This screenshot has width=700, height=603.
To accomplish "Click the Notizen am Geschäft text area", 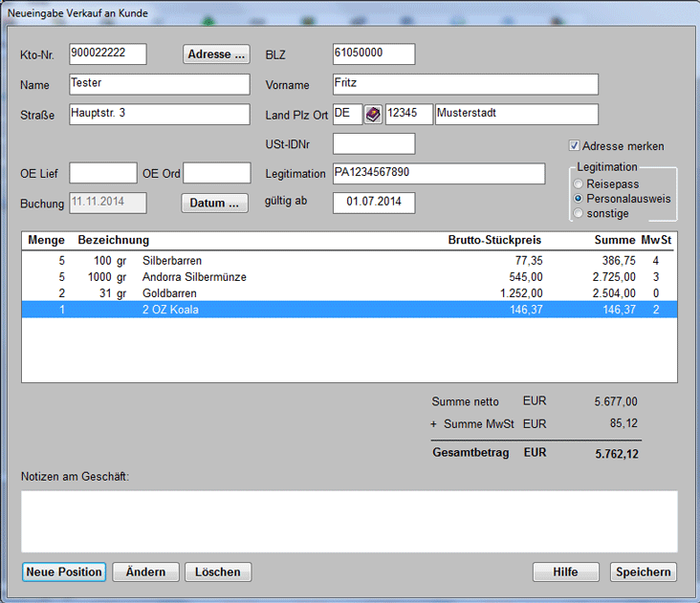I will [x=349, y=521].
